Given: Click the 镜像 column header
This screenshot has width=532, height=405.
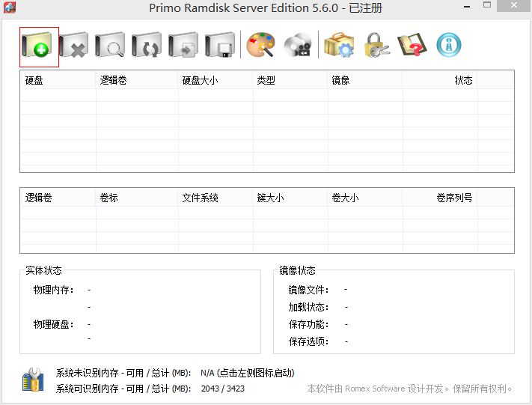Looking at the screenshot, I should 365,80.
